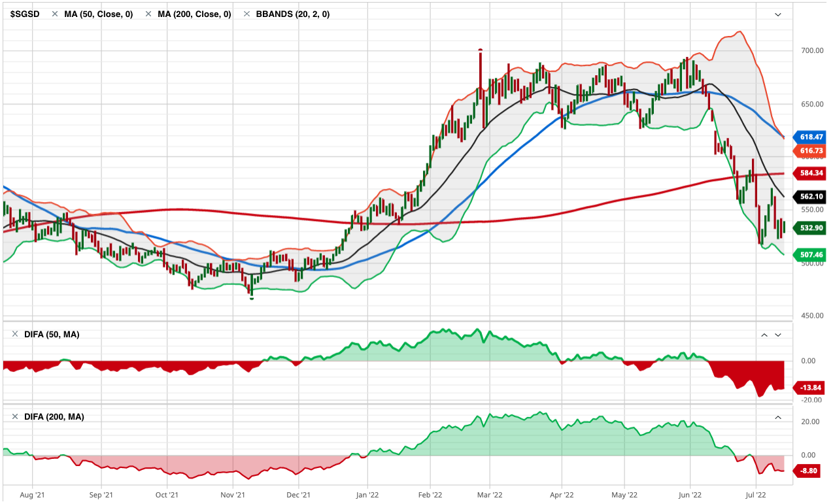833x504 pixels.
Task: Close the DIFA (50, MA) panel
Action: (14, 335)
